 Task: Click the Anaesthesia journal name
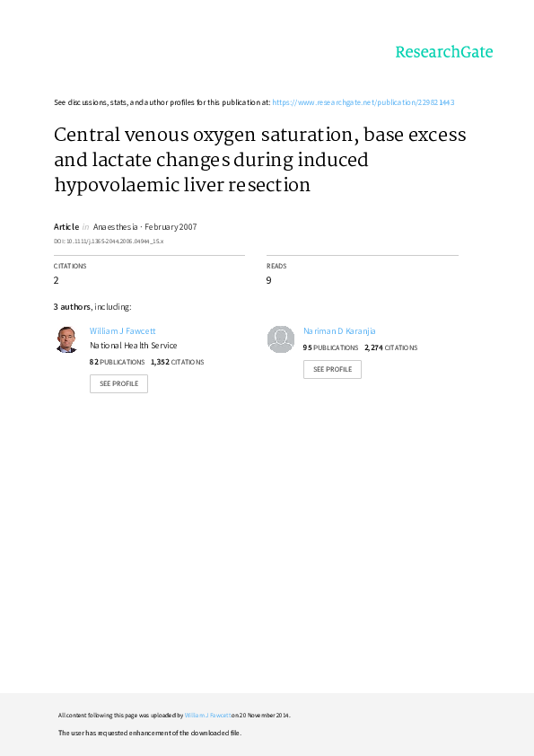[x=115, y=226]
